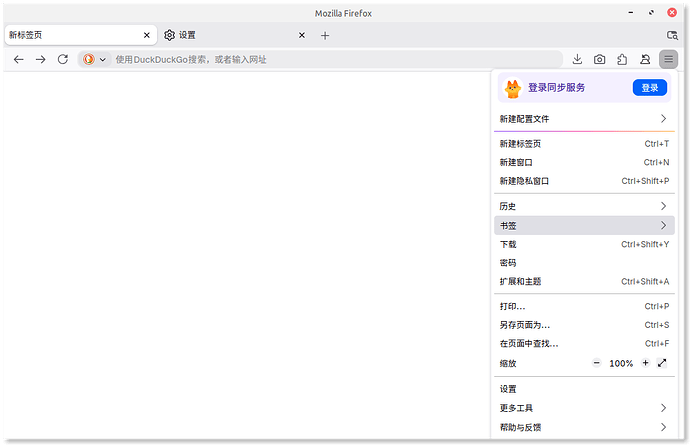
Task: Toggle full screen with arrows icon
Action: [x=662, y=363]
